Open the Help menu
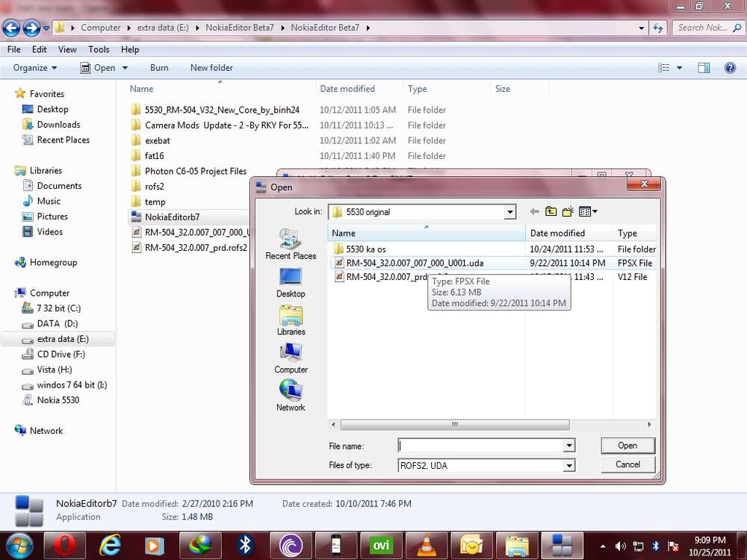Viewport: 747px width, 560px height. pyautogui.click(x=129, y=49)
